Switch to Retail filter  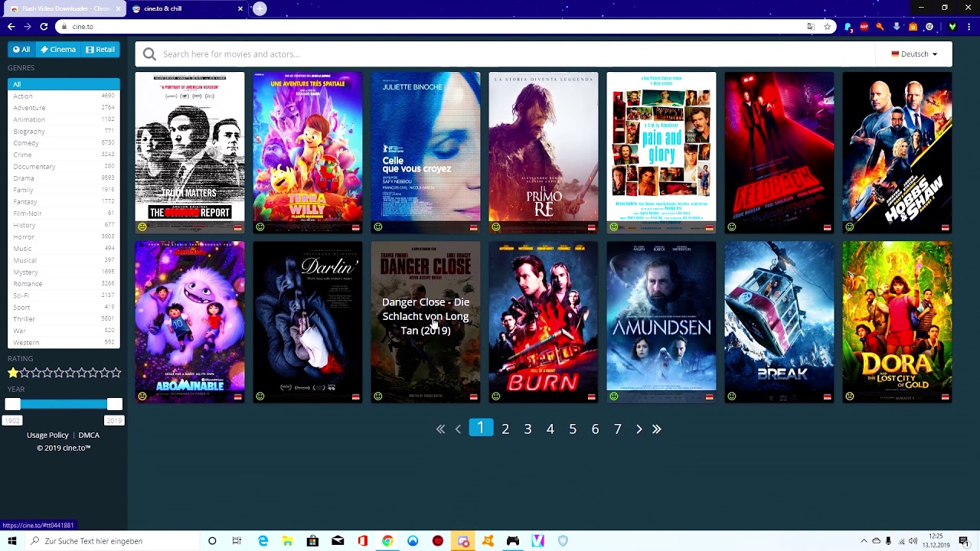click(x=100, y=50)
